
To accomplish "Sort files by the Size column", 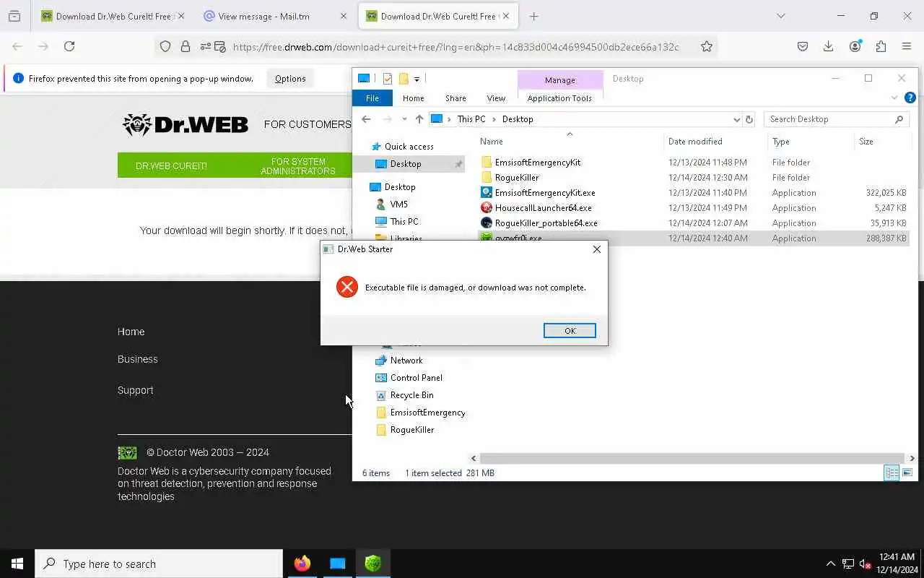I will tap(866, 142).
